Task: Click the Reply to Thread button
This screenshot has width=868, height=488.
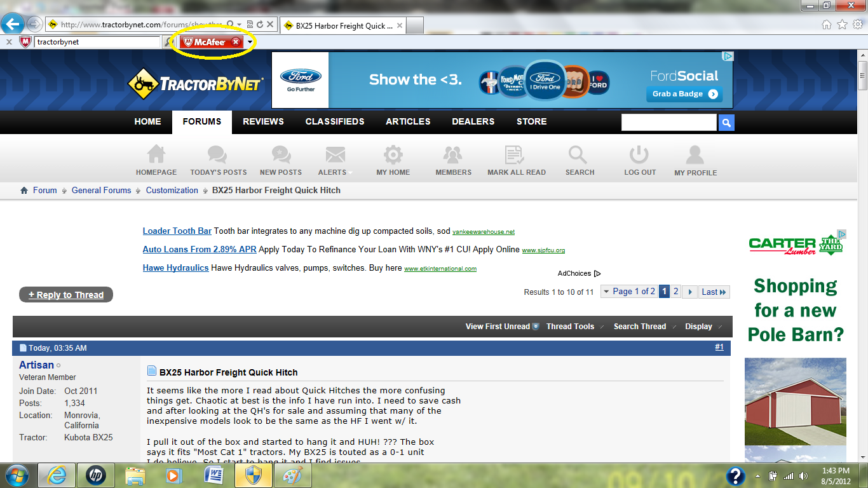Action: pyautogui.click(x=66, y=295)
